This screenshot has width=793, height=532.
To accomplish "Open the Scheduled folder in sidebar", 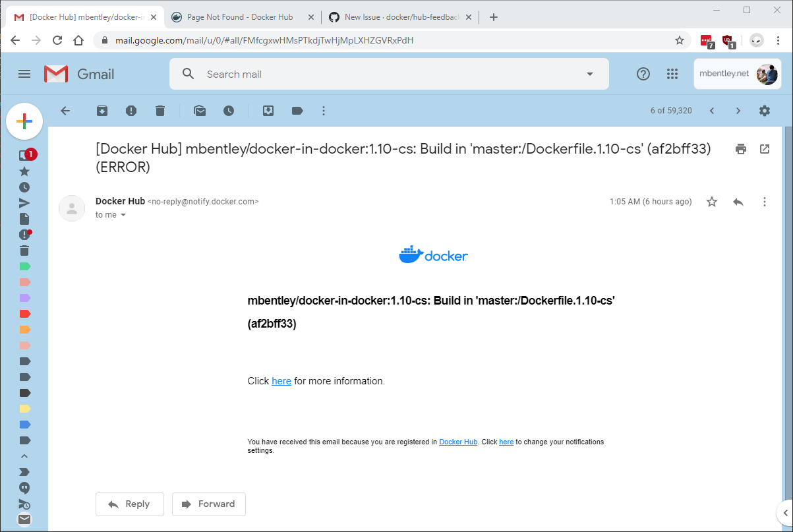I will pos(24,504).
